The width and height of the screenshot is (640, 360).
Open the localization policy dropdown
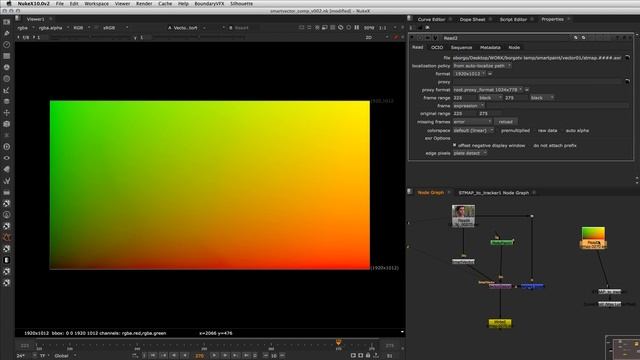pos(482,66)
